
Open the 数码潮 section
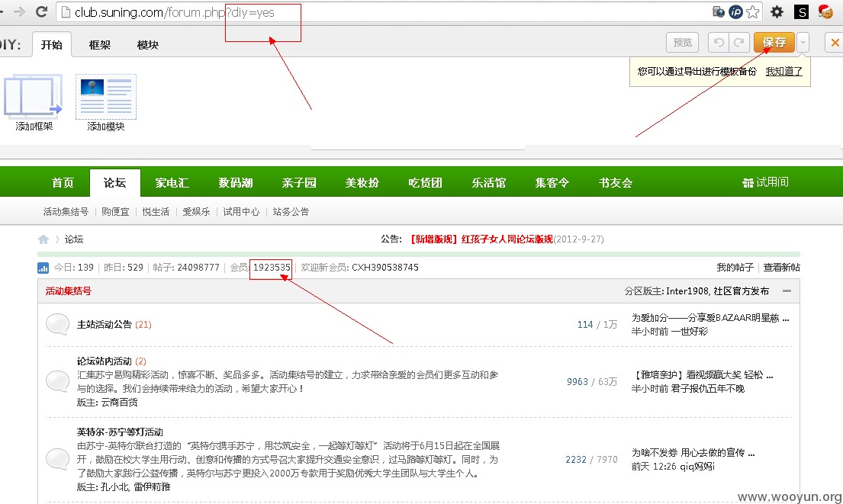pos(236,183)
